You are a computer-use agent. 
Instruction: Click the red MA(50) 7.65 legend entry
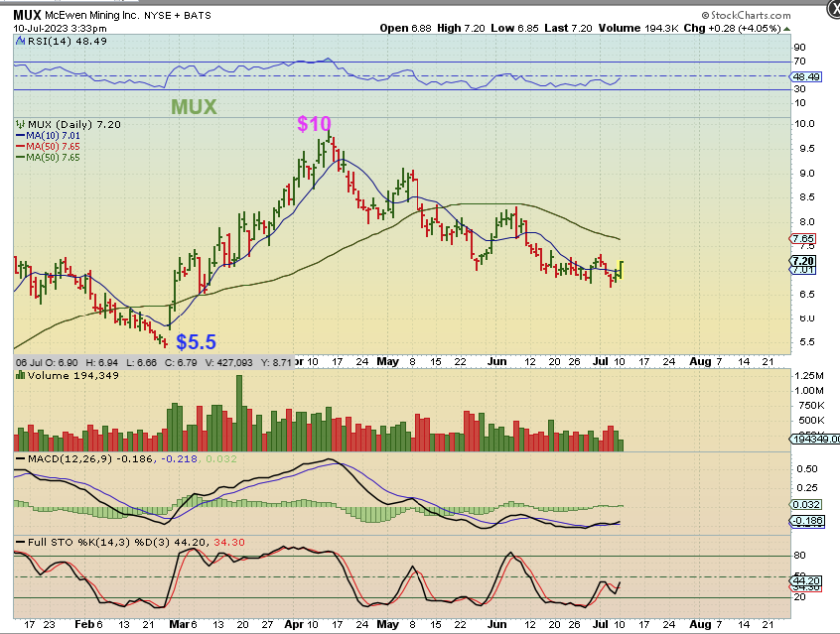[48, 146]
